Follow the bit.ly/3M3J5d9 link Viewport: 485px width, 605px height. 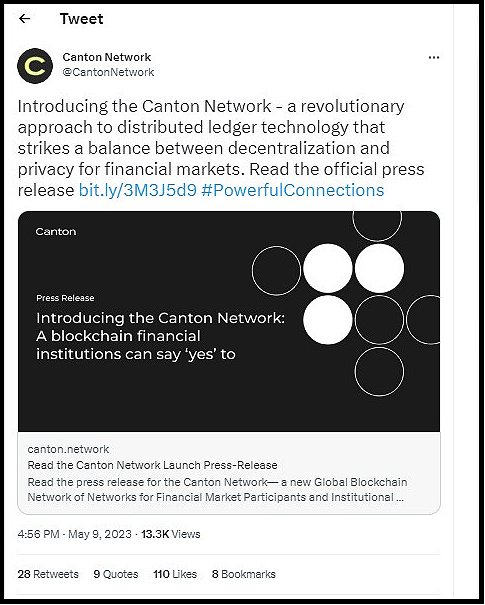pyautogui.click(x=138, y=190)
